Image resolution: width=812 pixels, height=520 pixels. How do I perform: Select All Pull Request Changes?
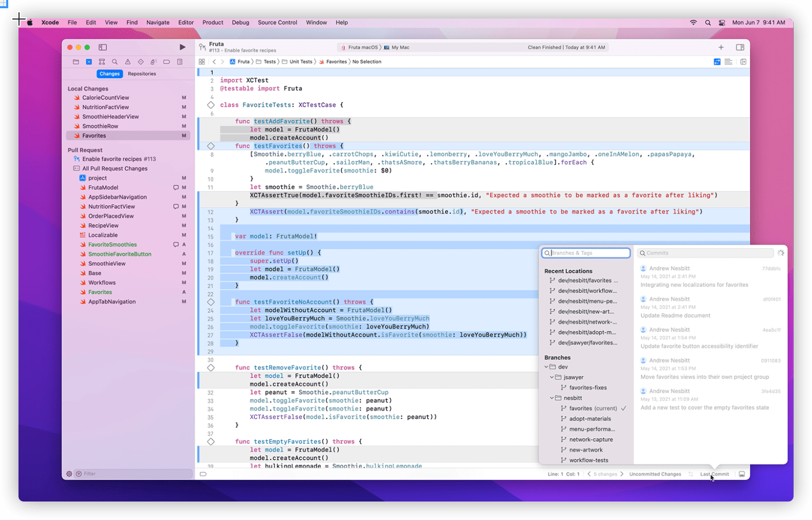(115, 169)
